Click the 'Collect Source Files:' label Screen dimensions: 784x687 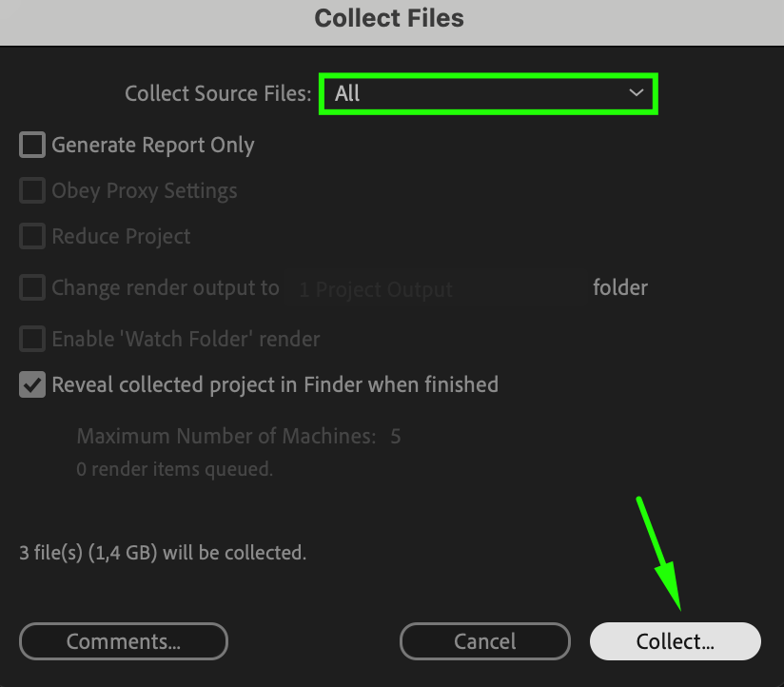(218, 94)
